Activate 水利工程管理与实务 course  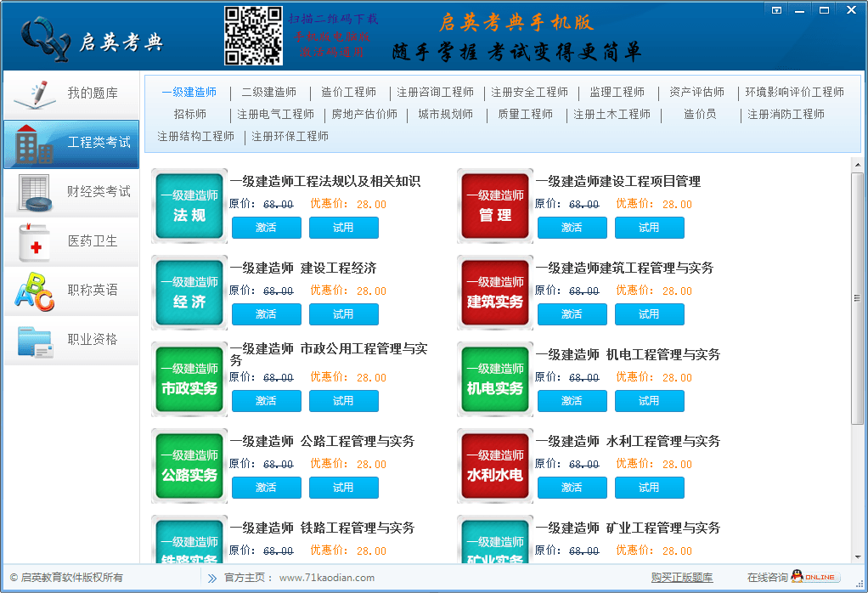click(572, 488)
